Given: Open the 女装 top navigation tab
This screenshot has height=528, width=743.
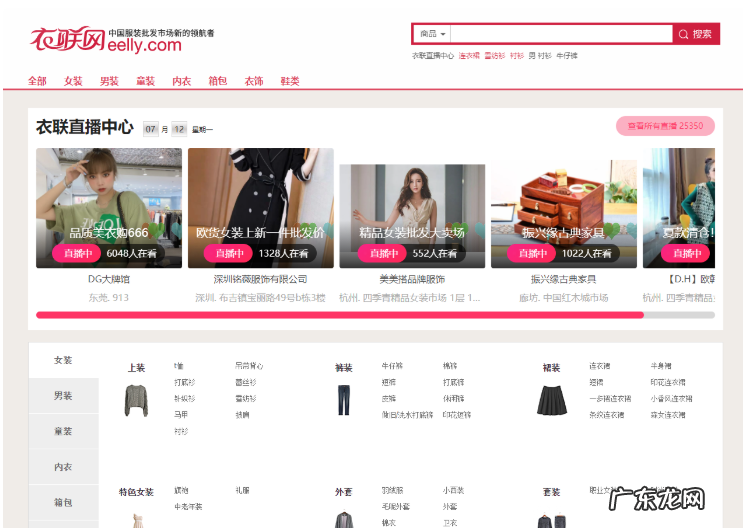Looking at the screenshot, I should coord(73,81).
